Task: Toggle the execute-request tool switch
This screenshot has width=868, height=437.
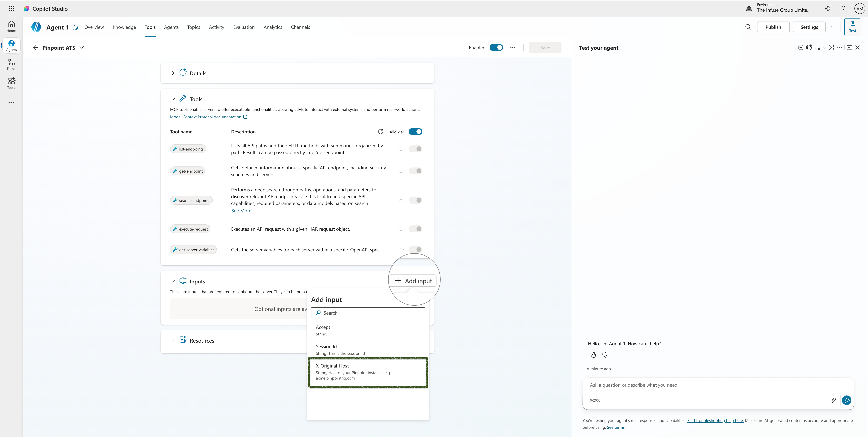Action: coord(415,229)
